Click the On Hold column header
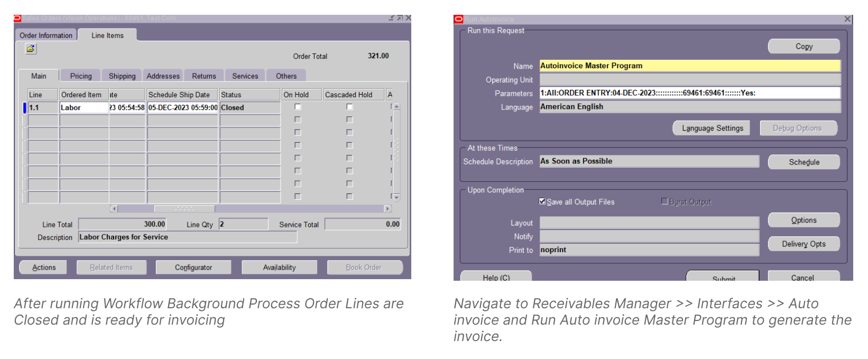Screen dimensions: 868x359 [302, 95]
